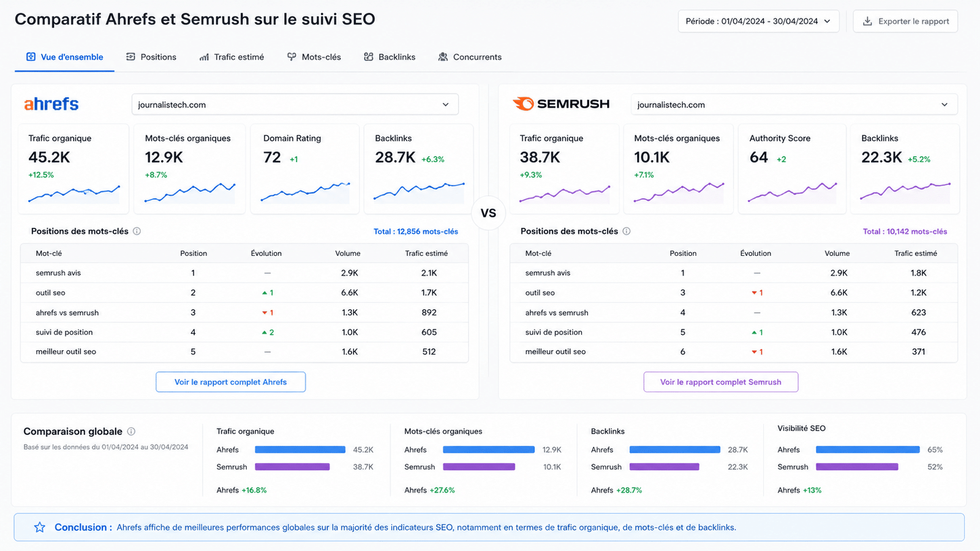Click the download icon in Exporter le rapport

(867, 21)
